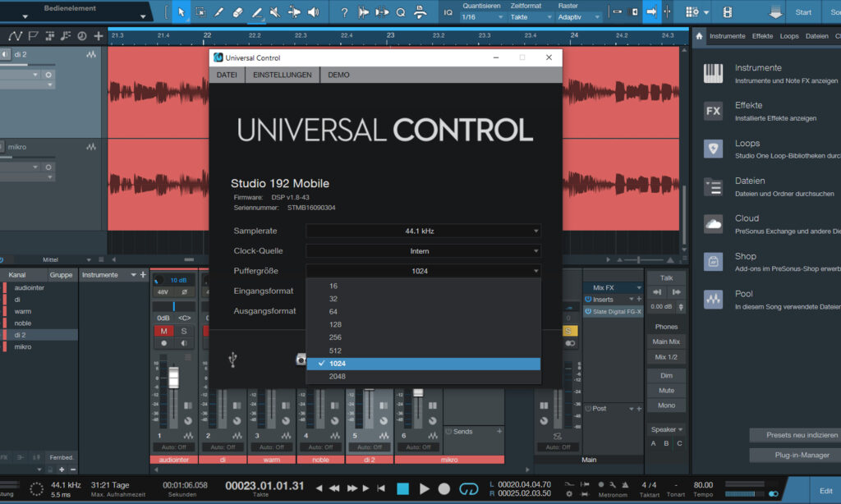
Task: Select buffer size 512 from list
Action: pyautogui.click(x=423, y=351)
